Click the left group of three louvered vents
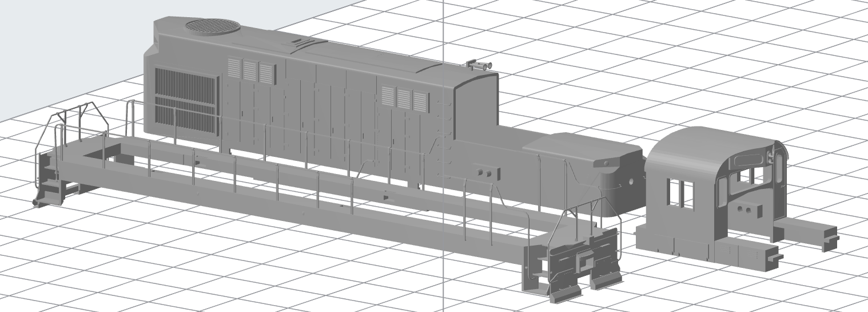 tap(250, 70)
